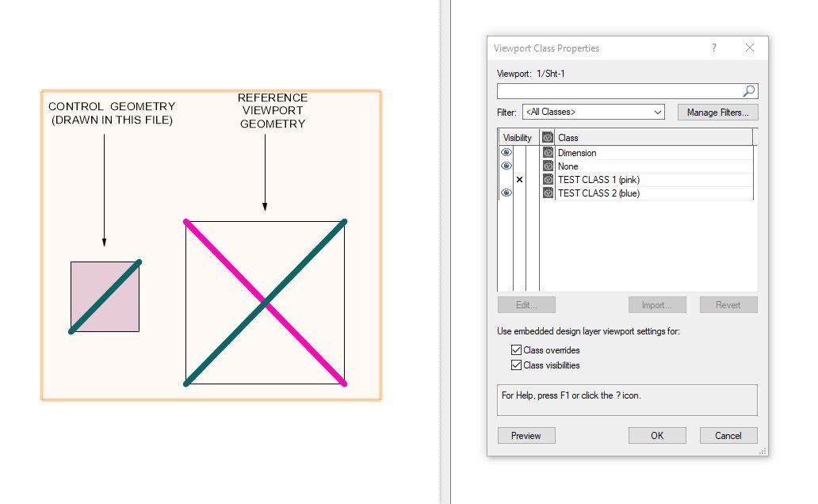Image resolution: width=818 pixels, height=504 pixels.
Task: Click in the class search field
Action: tap(618, 91)
